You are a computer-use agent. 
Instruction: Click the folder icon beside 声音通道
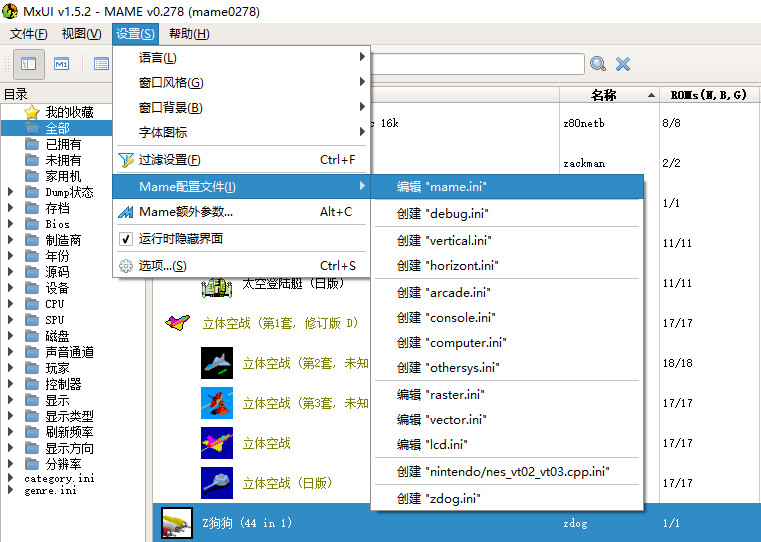click(x=32, y=352)
